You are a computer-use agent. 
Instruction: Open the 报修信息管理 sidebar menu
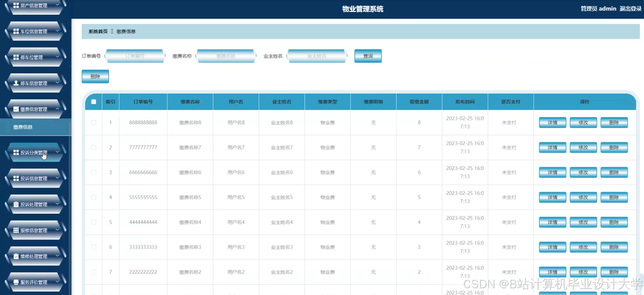tap(35, 230)
